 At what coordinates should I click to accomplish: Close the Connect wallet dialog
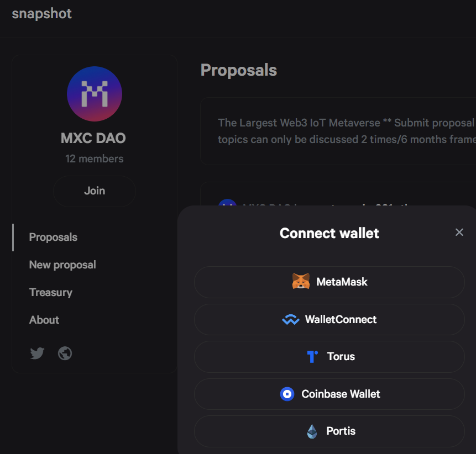tap(459, 232)
